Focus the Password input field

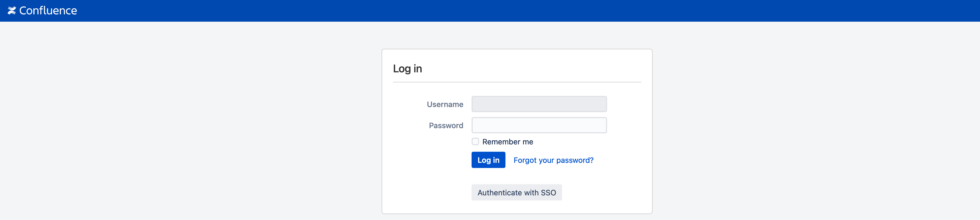pos(539,125)
